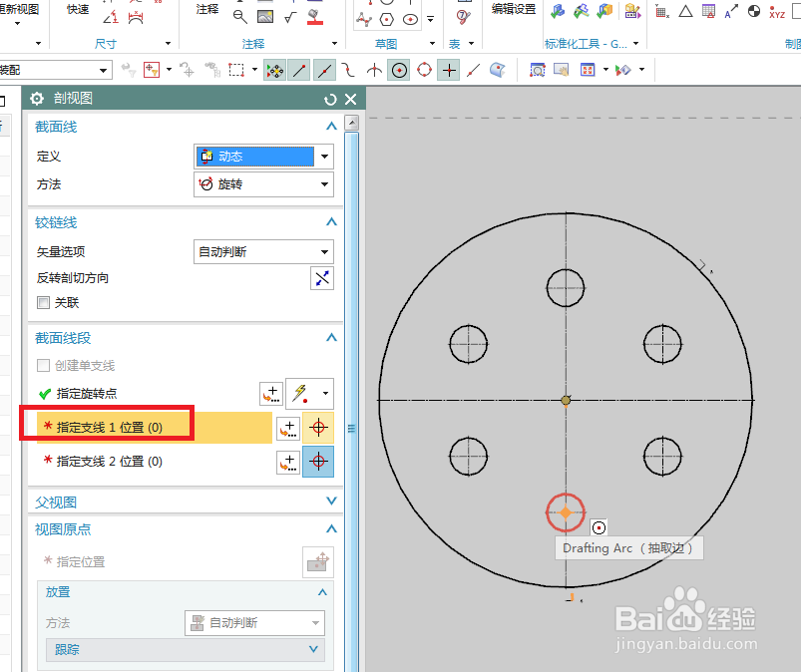This screenshot has width=801, height=672.
Task: Open point dialog for 指定旋转点
Action: [x=271, y=393]
